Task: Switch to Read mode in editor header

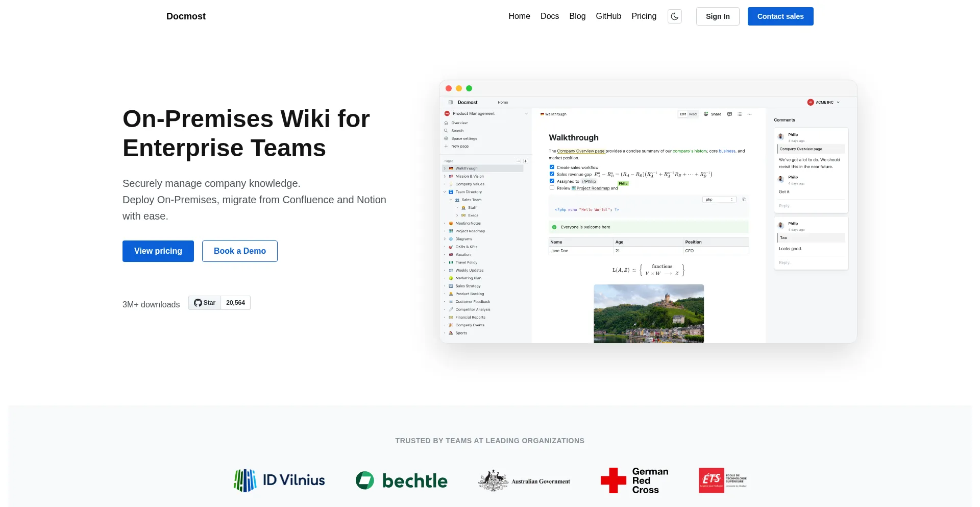Action: click(693, 114)
